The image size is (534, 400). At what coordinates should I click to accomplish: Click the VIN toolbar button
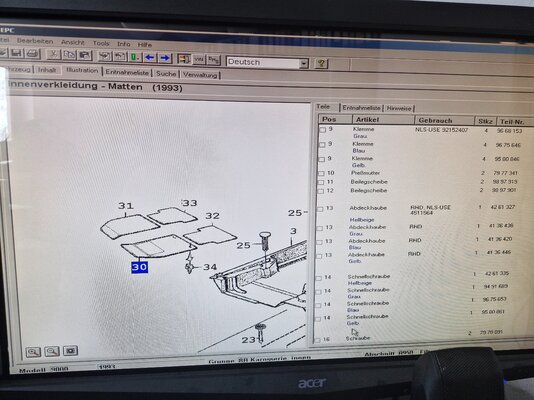point(199,59)
